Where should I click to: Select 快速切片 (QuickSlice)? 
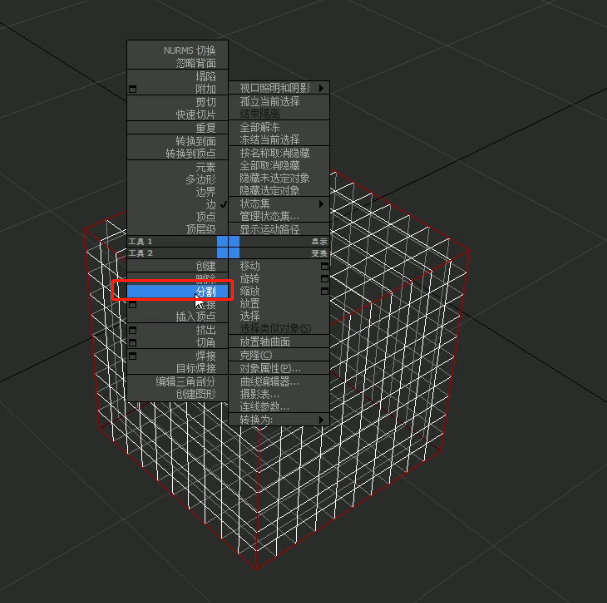[x=196, y=115]
